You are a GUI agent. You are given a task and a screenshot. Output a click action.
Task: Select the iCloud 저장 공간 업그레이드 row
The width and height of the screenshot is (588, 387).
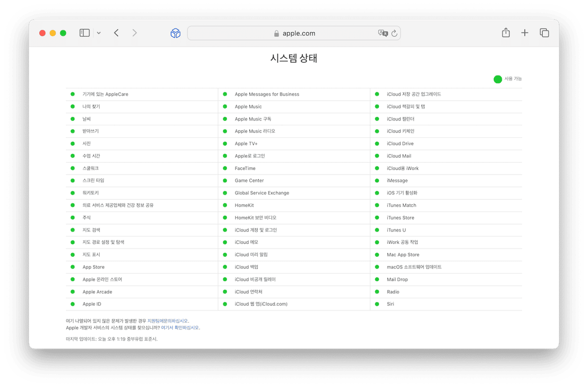point(446,94)
